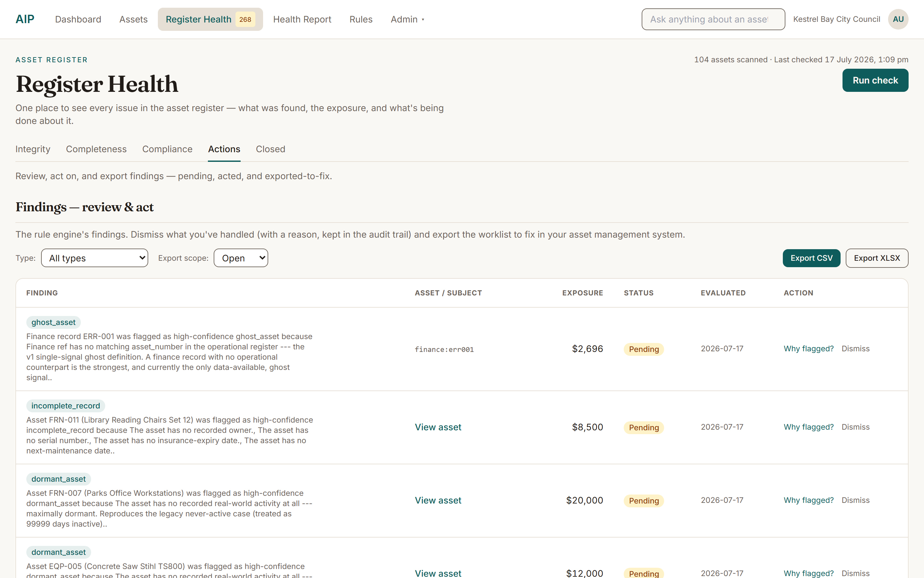Select the Actions tab
Screen dimensions: 924x578
[x=224, y=149]
